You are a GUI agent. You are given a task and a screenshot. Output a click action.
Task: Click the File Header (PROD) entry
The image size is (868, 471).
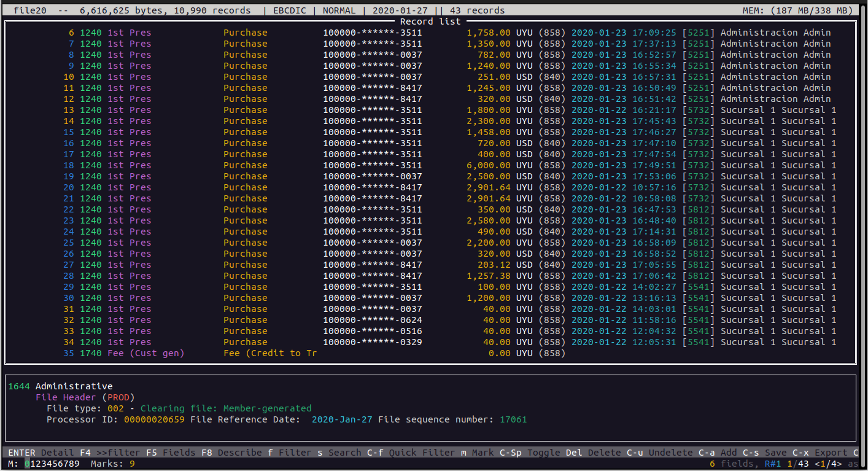85,397
